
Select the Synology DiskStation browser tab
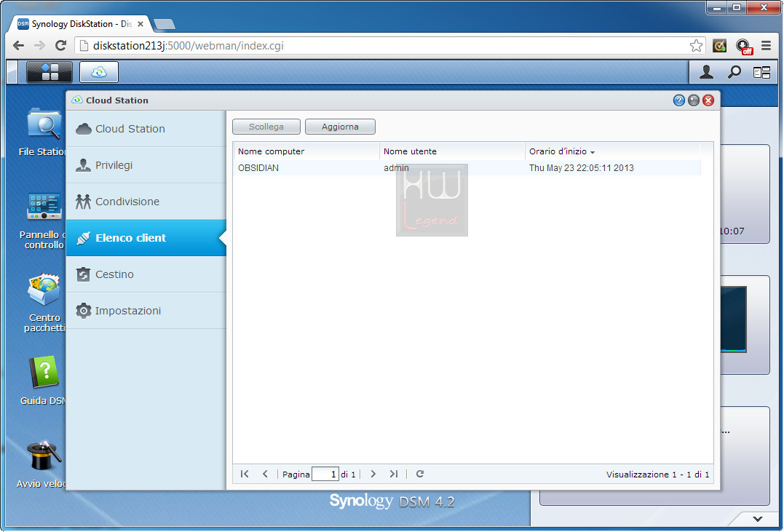point(79,24)
